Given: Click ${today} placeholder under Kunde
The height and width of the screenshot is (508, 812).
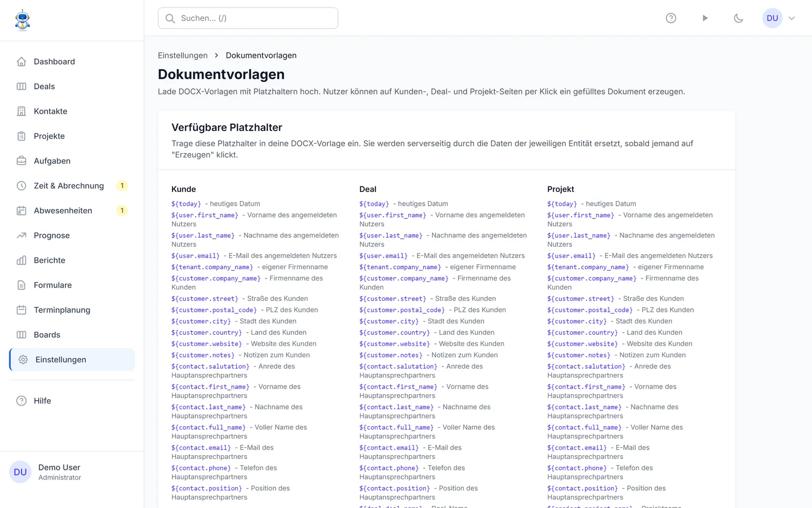Looking at the screenshot, I should pos(186,204).
